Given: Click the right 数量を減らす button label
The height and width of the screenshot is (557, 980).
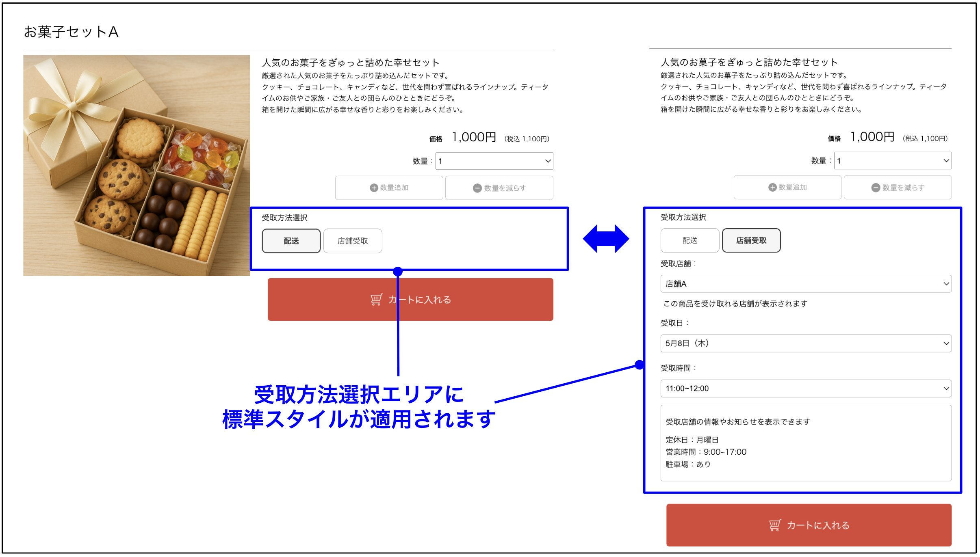Looking at the screenshot, I should (x=904, y=188).
